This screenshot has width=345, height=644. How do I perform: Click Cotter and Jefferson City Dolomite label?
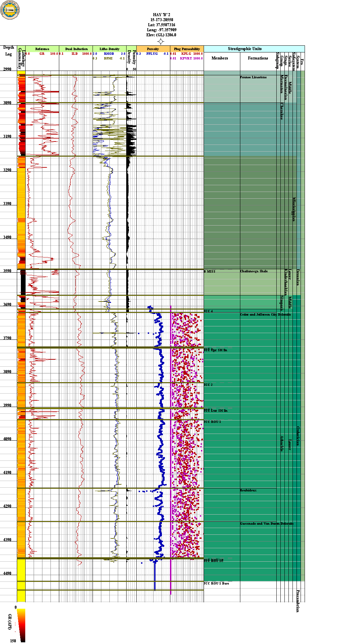[265, 315]
